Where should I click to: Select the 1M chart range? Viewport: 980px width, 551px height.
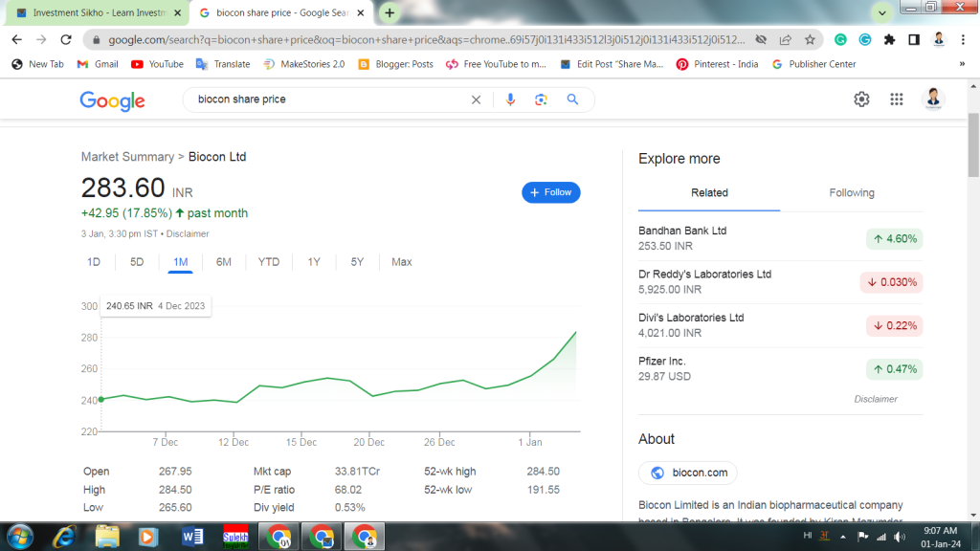pyautogui.click(x=181, y=262)
